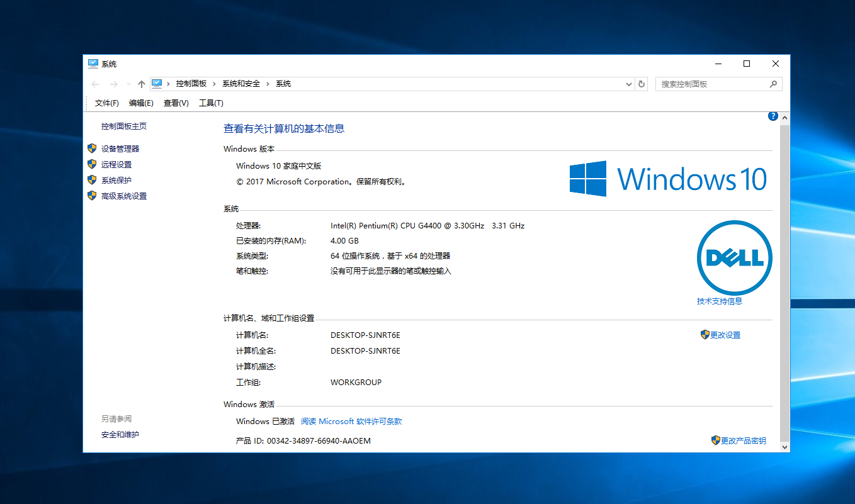Click the system window icon in the title bar
855x504 pixels.
click(x=93, y=64)
